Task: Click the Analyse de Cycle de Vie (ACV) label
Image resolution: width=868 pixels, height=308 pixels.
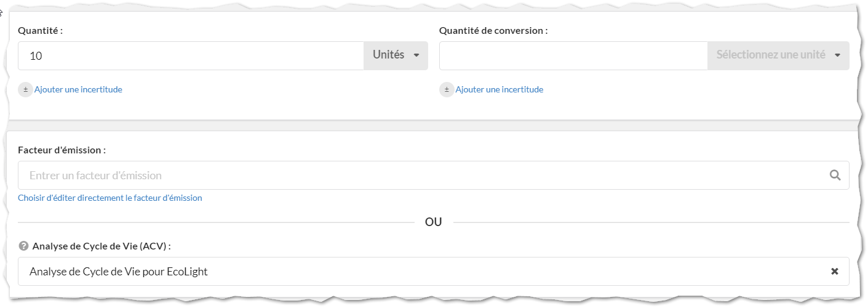Action: [102, 246]
